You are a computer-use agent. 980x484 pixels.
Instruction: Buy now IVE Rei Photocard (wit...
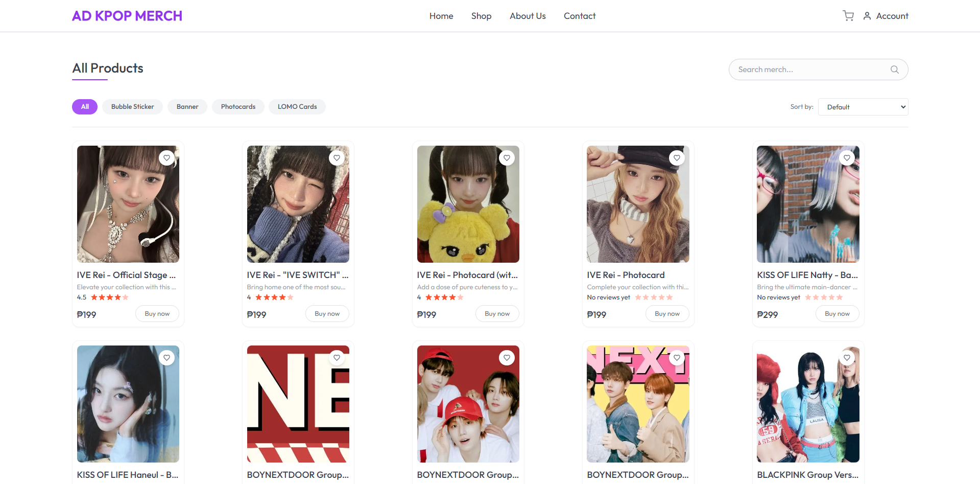(x=497, y=314)
